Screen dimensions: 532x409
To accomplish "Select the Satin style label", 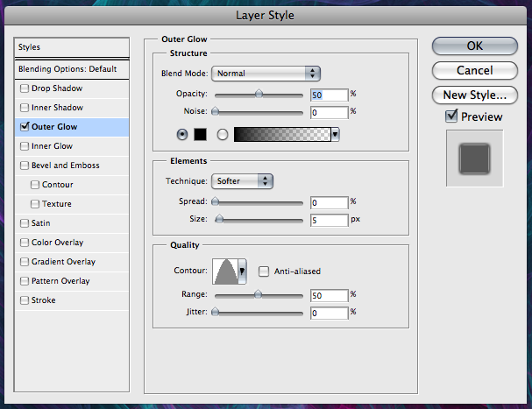I will click(x=40, y=223).
